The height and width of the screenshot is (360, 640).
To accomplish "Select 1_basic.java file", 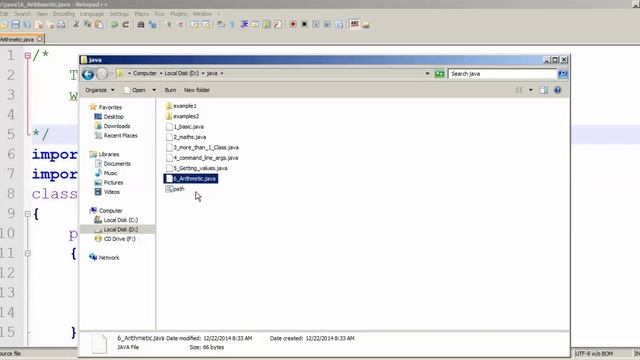I will [185, 127].
